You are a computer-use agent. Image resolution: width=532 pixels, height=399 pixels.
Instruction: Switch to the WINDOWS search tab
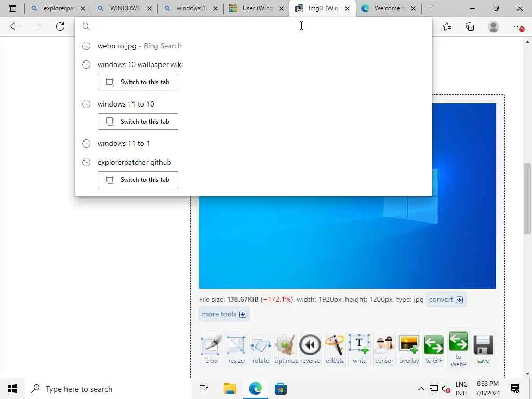click(x=125, y=8)
